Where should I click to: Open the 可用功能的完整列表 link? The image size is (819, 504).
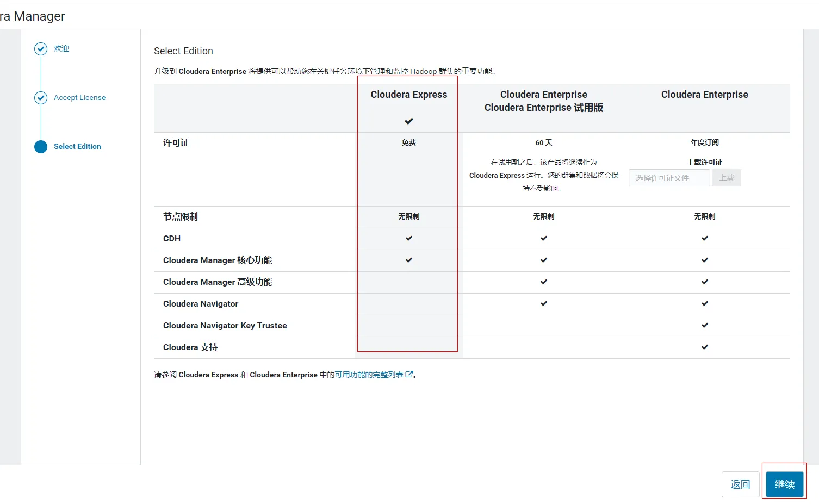point(369,375)
